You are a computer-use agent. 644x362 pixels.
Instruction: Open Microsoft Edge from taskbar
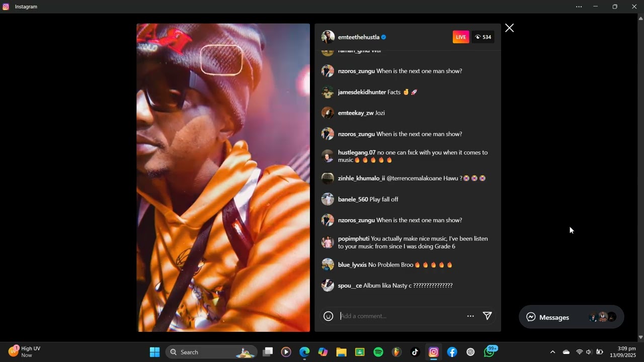coord(304,352)
